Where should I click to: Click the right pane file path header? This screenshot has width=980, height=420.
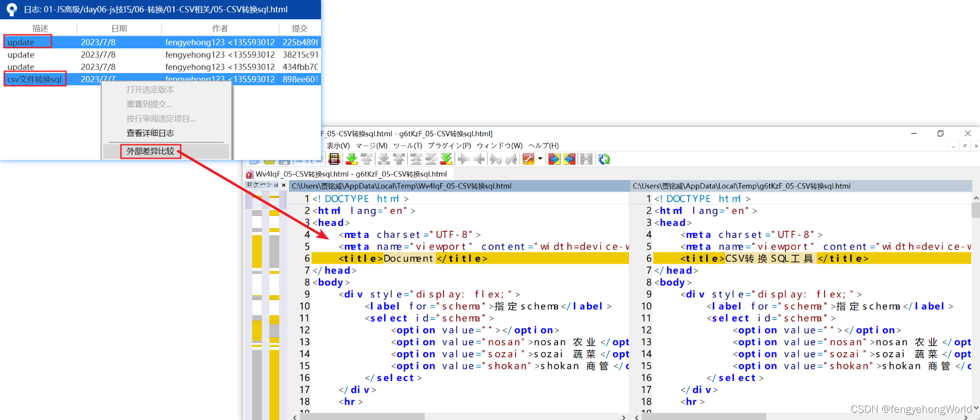click(801, 186)
